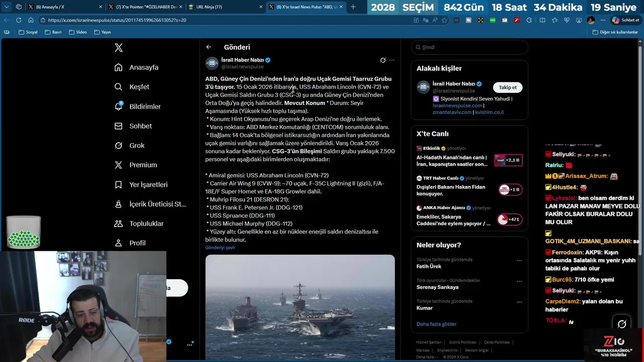Open Anasayfa in X sidebar
Screen dimensions: 644x362
pos(136,67)
